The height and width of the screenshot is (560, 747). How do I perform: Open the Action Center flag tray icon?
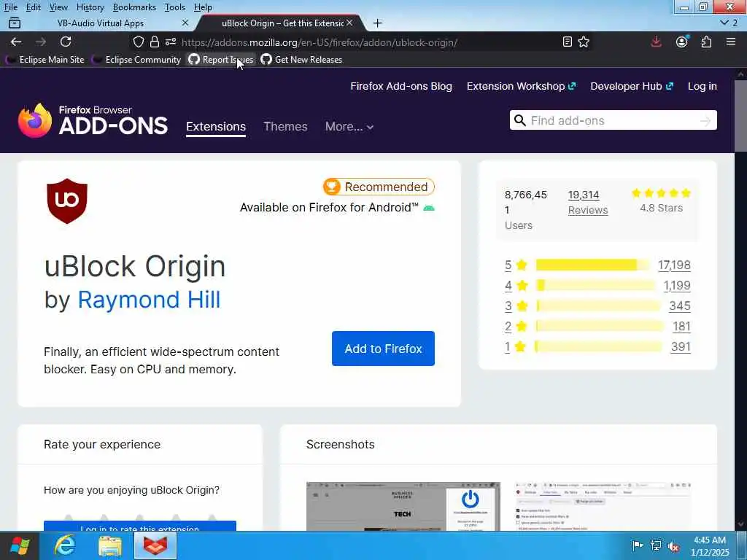click(x=638, y=545)
